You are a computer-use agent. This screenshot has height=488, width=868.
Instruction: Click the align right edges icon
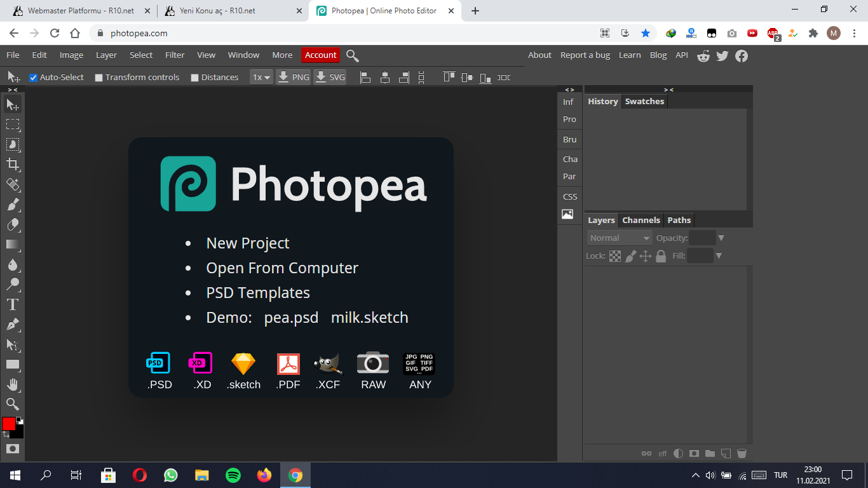point(404,78)
